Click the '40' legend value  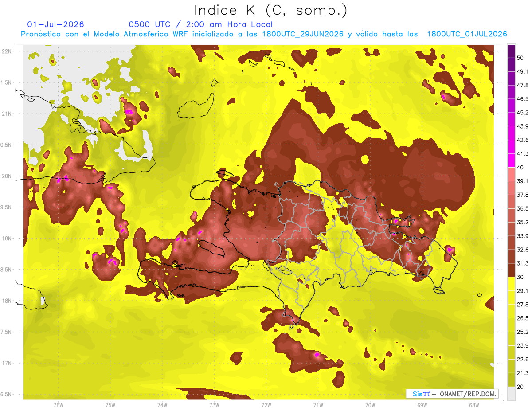click(520, 168)
